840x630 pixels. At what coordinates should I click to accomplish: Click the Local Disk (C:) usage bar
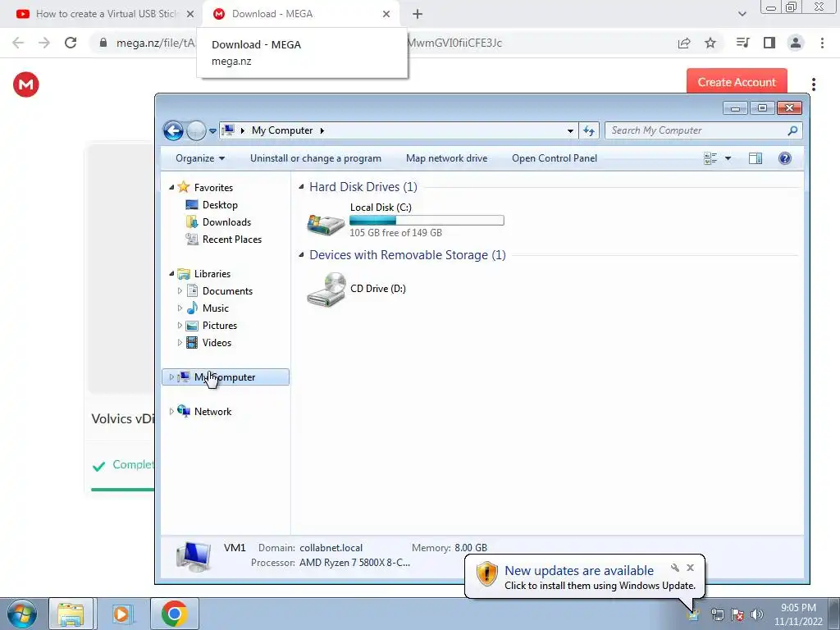[427, 220]
